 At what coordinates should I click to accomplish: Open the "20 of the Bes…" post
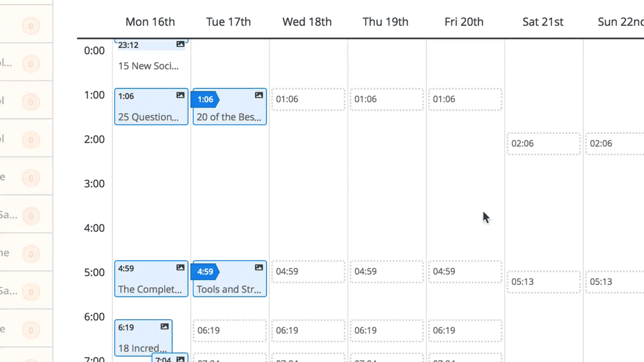tap(229, 117)
